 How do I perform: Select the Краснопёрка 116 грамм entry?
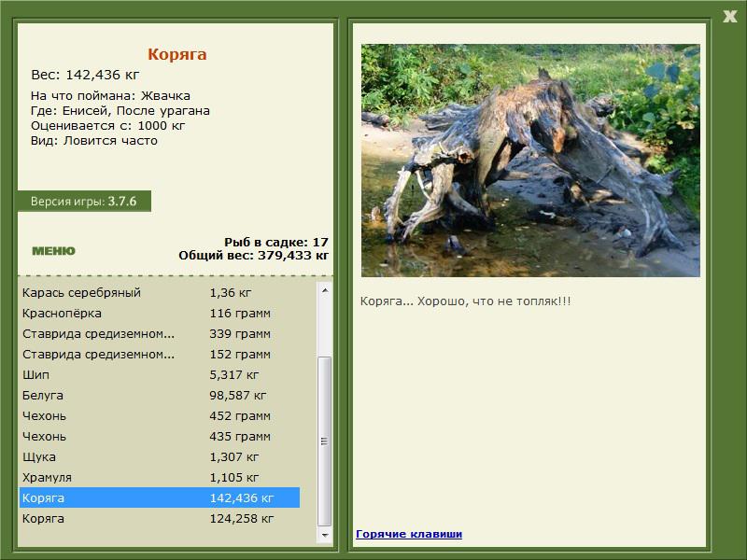pyautogui.click(x=160, y=313)
